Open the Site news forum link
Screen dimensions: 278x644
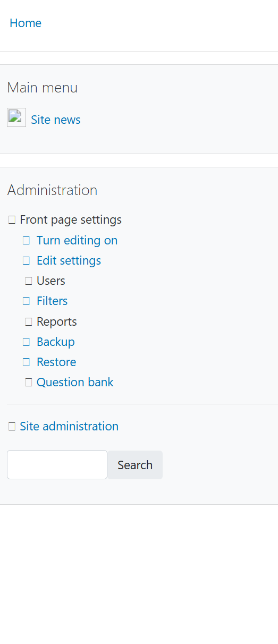56,120
